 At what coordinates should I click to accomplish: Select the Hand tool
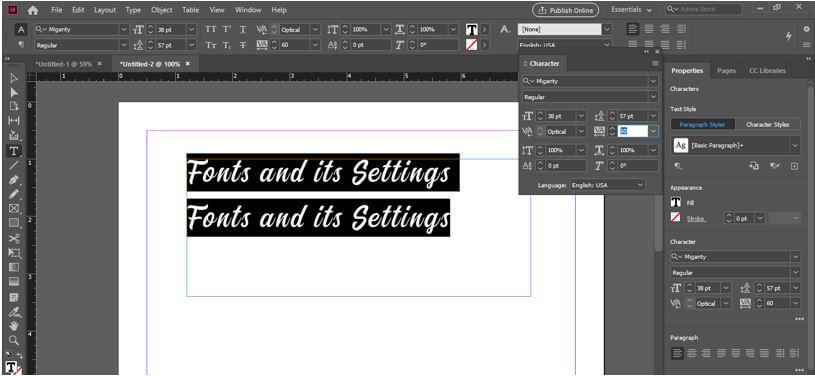coord(14,327)
